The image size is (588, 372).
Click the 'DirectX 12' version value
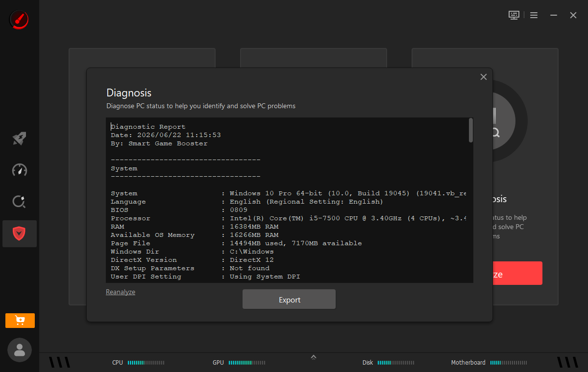click(x=252, y=260)
